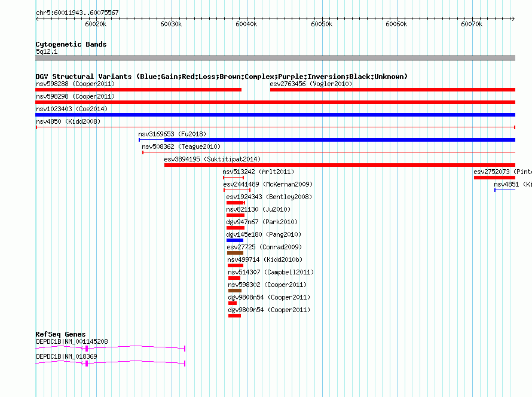Click the red nsv598298 loss bar
Viewport: 532px width, 397px height.
275,102
